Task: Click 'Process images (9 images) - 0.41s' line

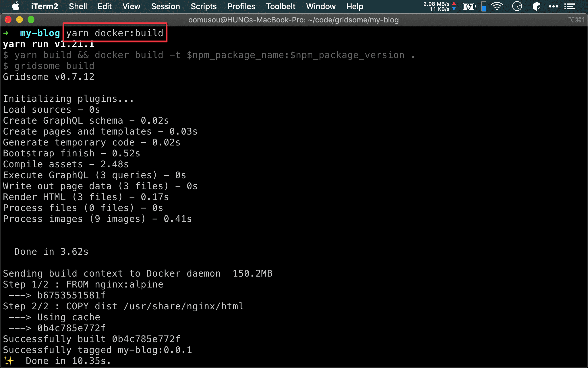Action: click(x=97, y=219)
